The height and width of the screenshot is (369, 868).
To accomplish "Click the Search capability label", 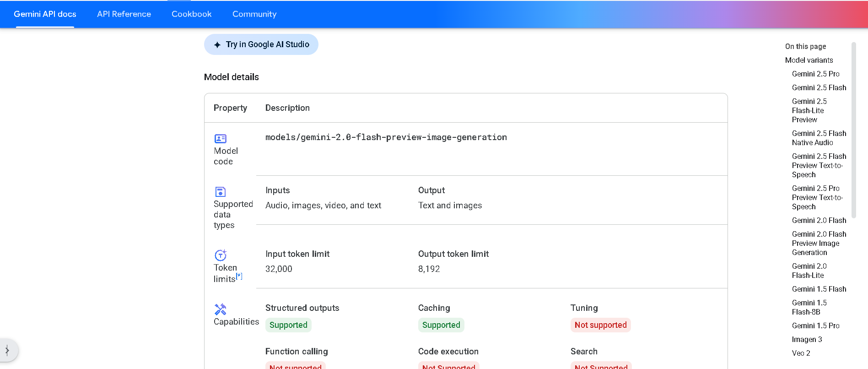I will point(584,352).
